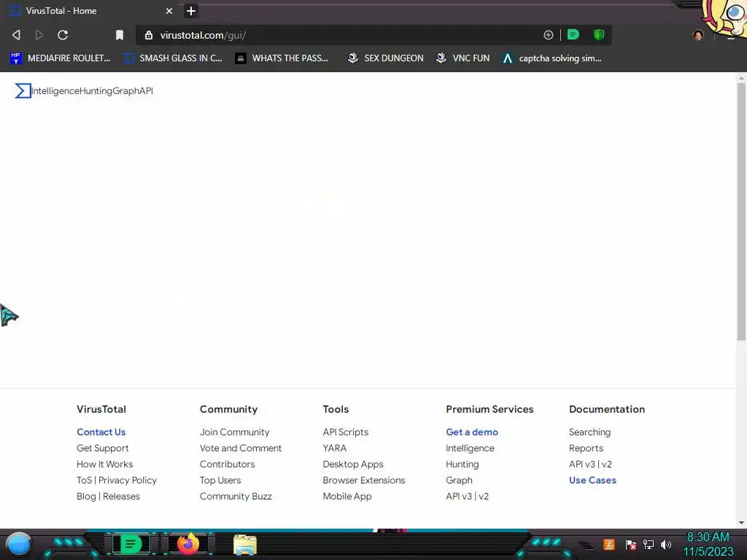
Task: Click the Get a demo link
Action: tap(472, 432)
